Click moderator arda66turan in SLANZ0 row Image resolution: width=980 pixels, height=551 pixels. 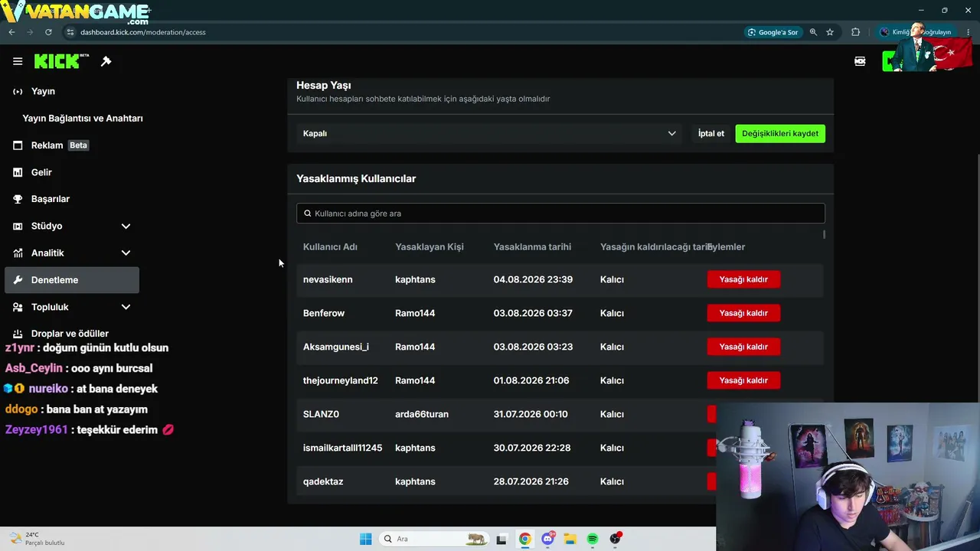[x=422, y=414]
